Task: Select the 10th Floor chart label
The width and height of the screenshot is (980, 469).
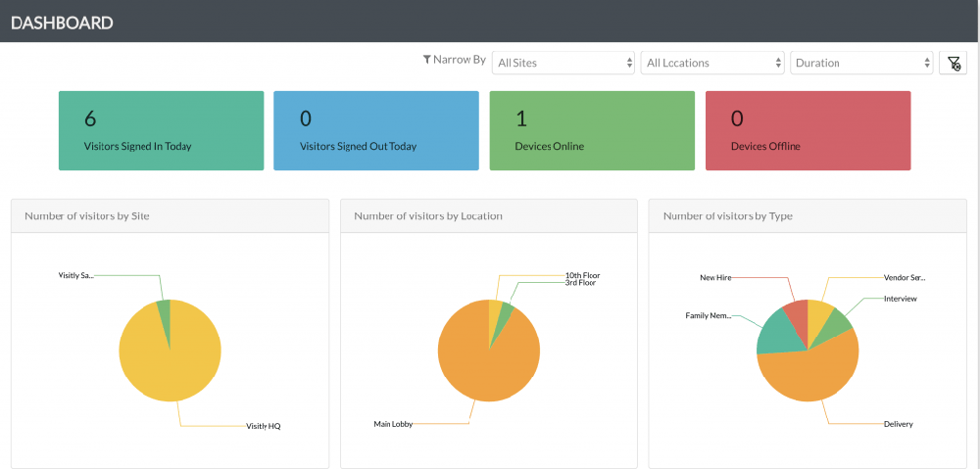Action: 582,275
